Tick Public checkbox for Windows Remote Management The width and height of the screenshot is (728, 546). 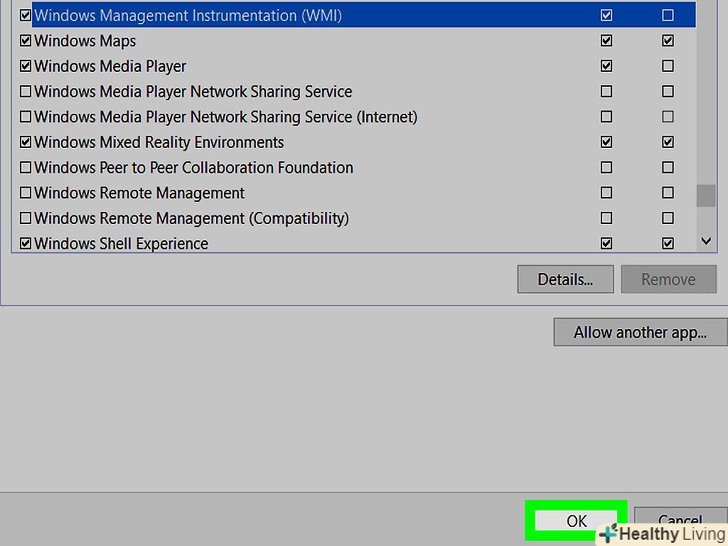coord(668,193)
